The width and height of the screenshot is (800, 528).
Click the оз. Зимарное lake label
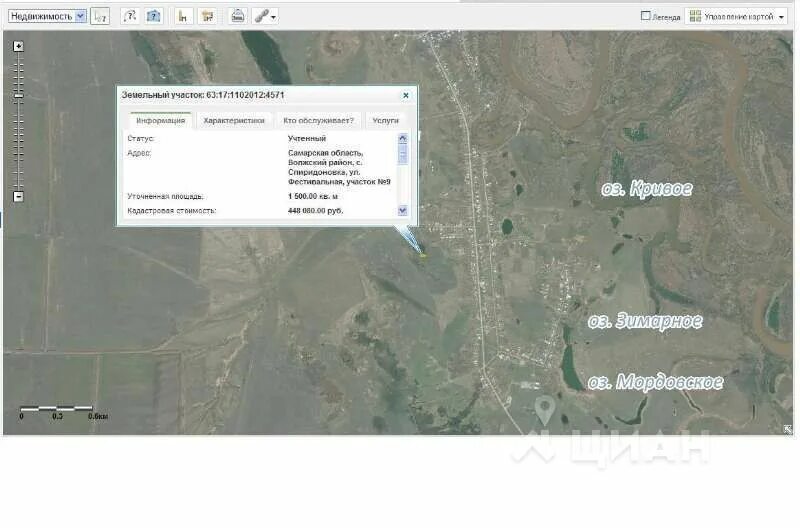645,321
